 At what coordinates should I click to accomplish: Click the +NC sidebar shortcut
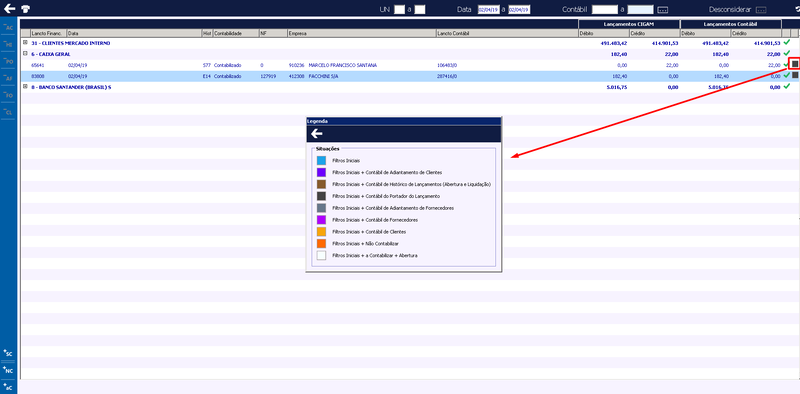coord(8,371)
